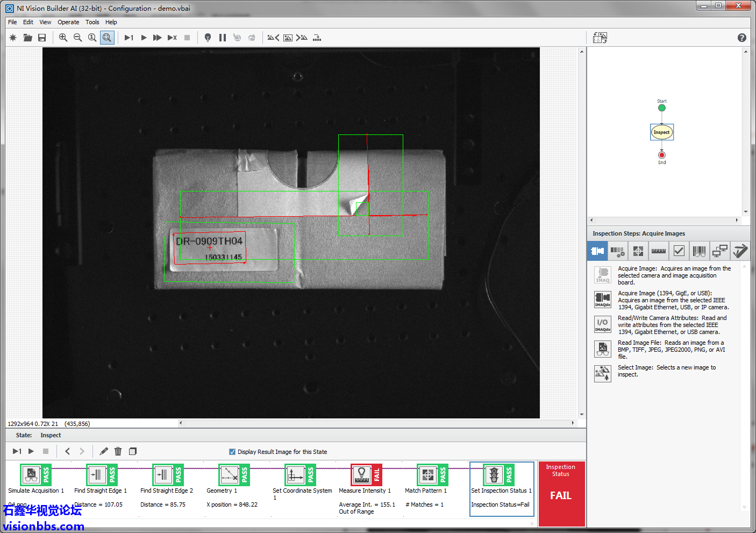The height and width of the screenshot is (533, 756).
Task: Toggle the Zoom to Fit toolbar button
Action: click(x=107, y=38)
